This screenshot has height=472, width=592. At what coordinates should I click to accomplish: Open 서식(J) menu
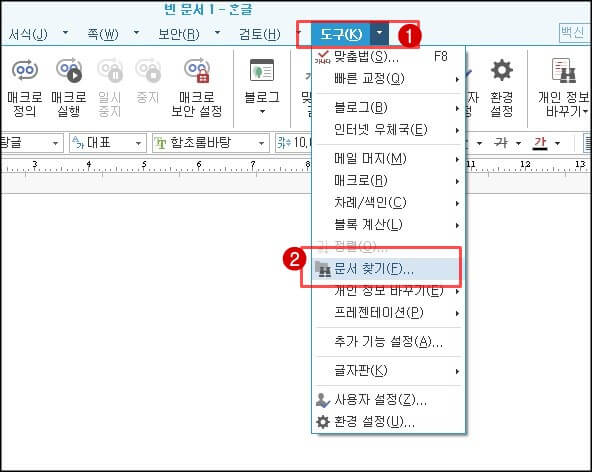click(x=28, y=34)
